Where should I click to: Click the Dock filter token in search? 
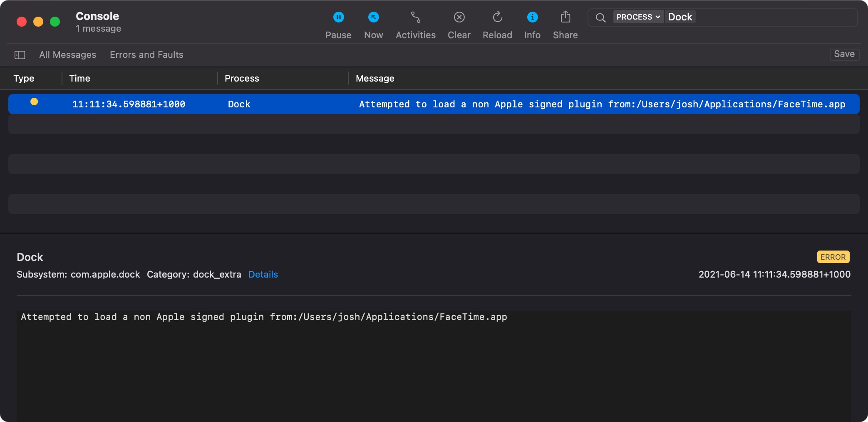[x=680, y=17]
